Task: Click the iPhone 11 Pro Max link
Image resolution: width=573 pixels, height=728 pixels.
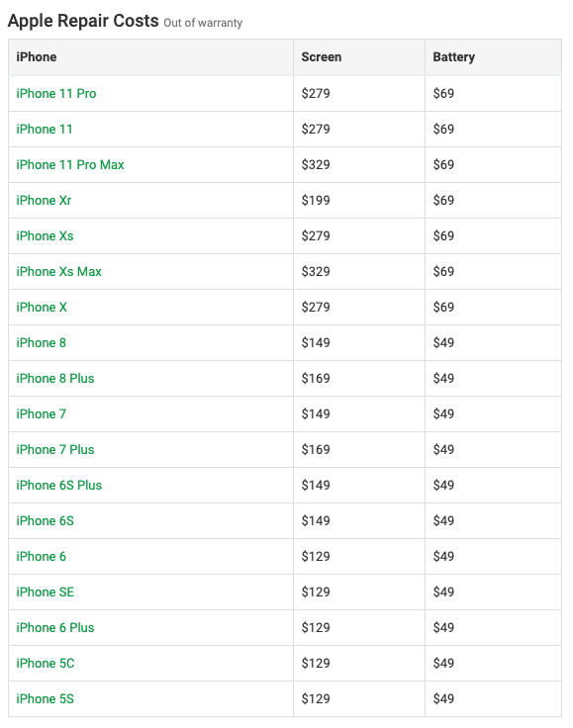Action: tap(70, 165)
